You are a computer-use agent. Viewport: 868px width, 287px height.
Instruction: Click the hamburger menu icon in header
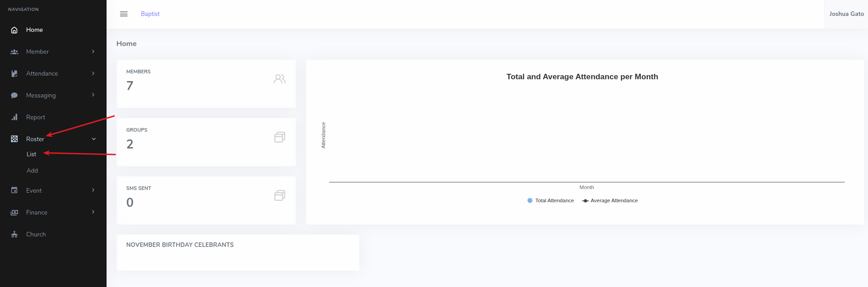click(x=123, y=14)
